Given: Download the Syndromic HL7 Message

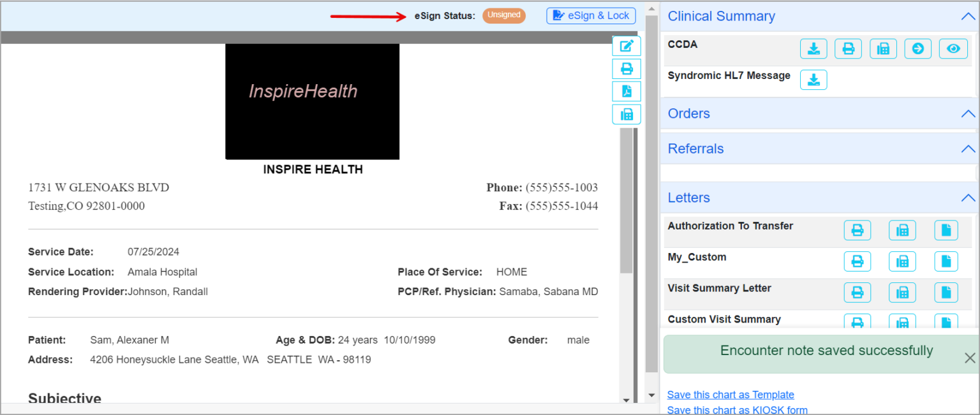Looking at the screenshot, I should point(813,80).
